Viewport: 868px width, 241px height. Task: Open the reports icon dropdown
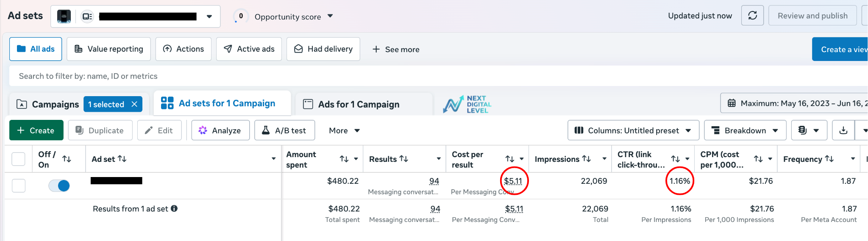[809, 130]
